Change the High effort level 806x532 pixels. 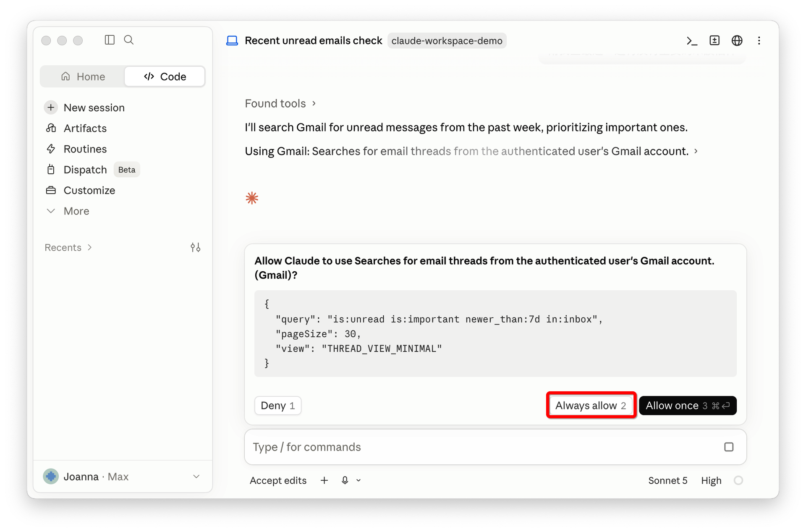pyautogui.click(x=711, y=480)
